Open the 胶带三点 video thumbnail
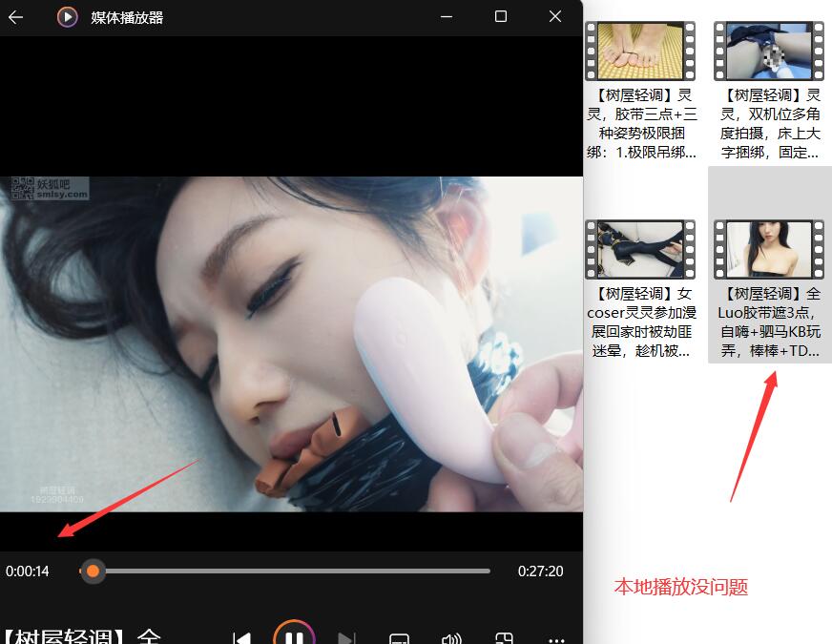This screenshot has width=832, height=644. (639, 50)
